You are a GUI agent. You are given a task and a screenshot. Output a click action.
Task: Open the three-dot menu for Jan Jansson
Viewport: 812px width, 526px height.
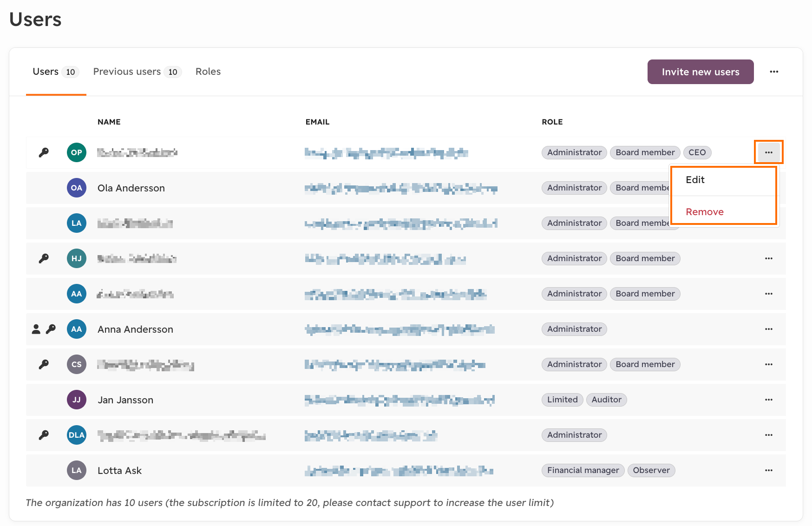(x=769, y=400)
